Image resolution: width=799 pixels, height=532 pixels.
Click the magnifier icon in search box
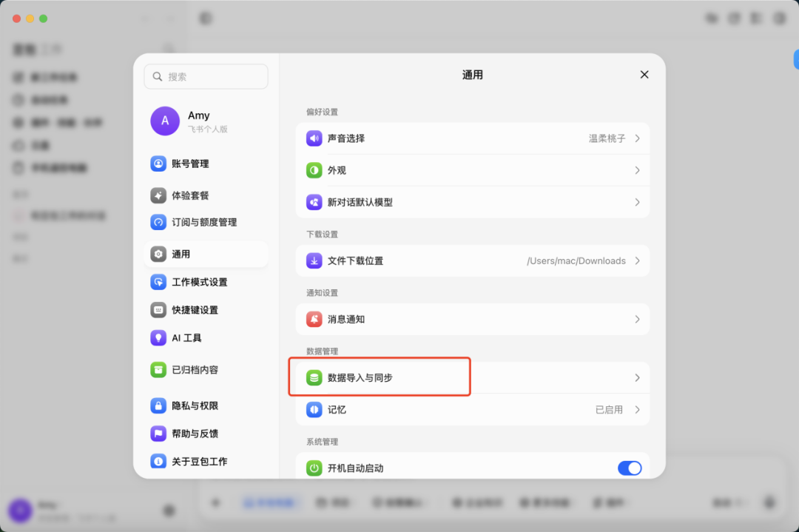click(x=158, y=76)
